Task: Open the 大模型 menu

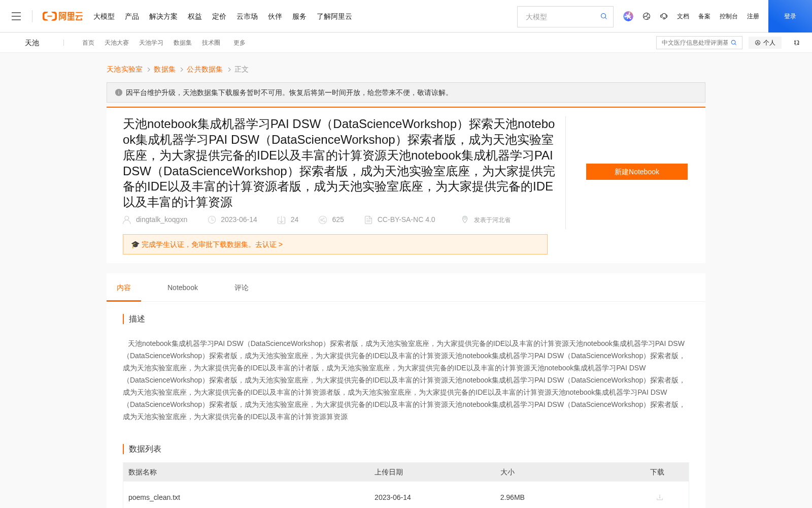Action: tap(104, 16)
